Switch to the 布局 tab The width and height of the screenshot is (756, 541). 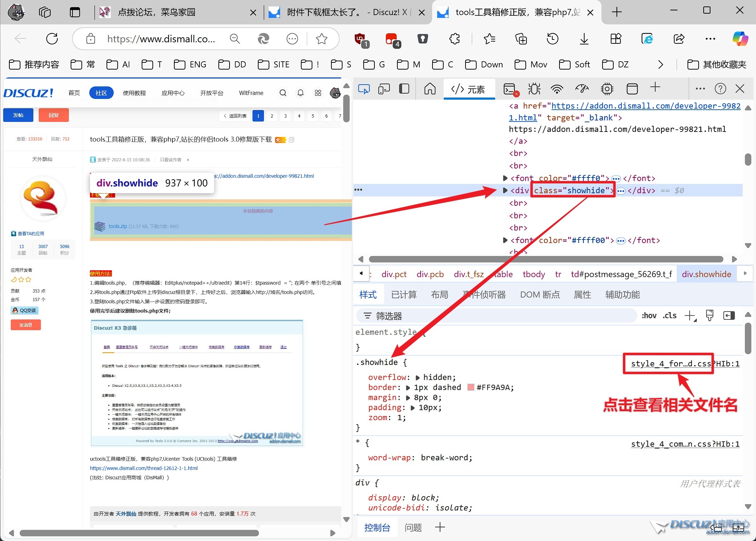pos(439,295)
